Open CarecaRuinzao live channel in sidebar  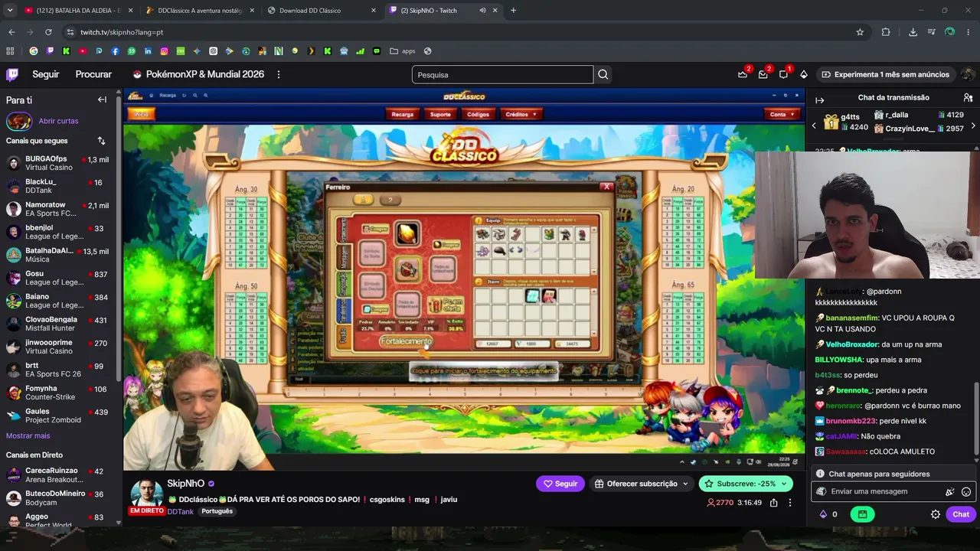point(60,475)
